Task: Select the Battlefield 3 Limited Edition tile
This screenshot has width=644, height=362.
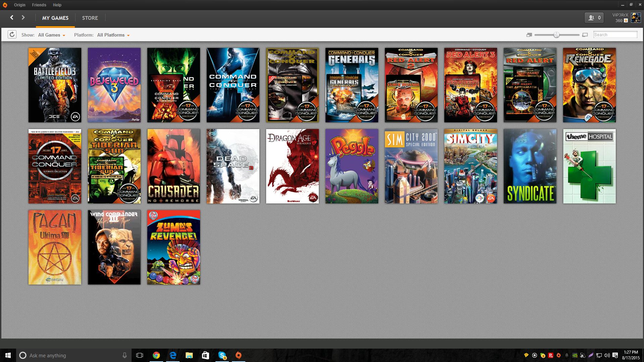Action: (x=55, y=85)
